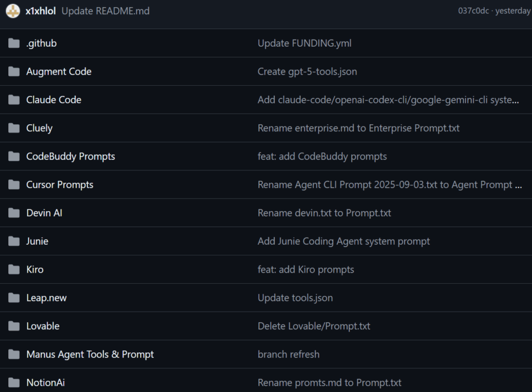This screenshot has width=532, height=392.
Task: Click the .github folder icon
Action: tap(14, 43)
